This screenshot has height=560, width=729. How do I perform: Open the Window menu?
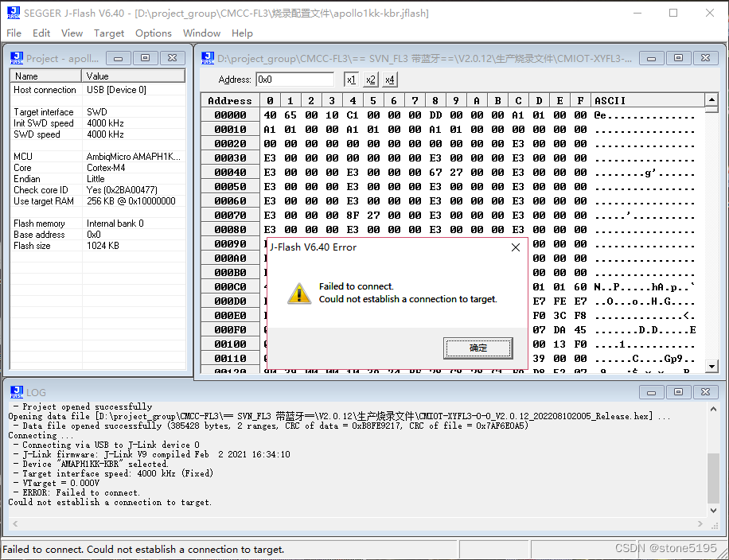click(201, 33)
